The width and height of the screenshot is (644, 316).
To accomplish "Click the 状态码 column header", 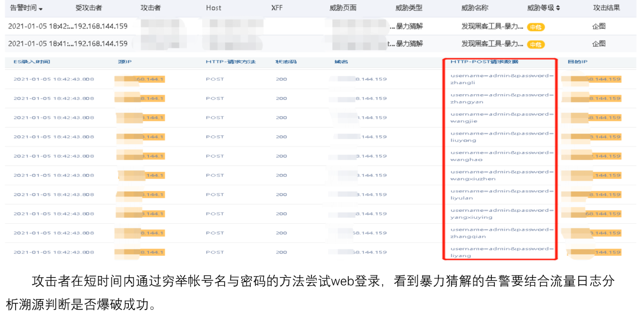I will pyautogui.click(x=285, y=62).
